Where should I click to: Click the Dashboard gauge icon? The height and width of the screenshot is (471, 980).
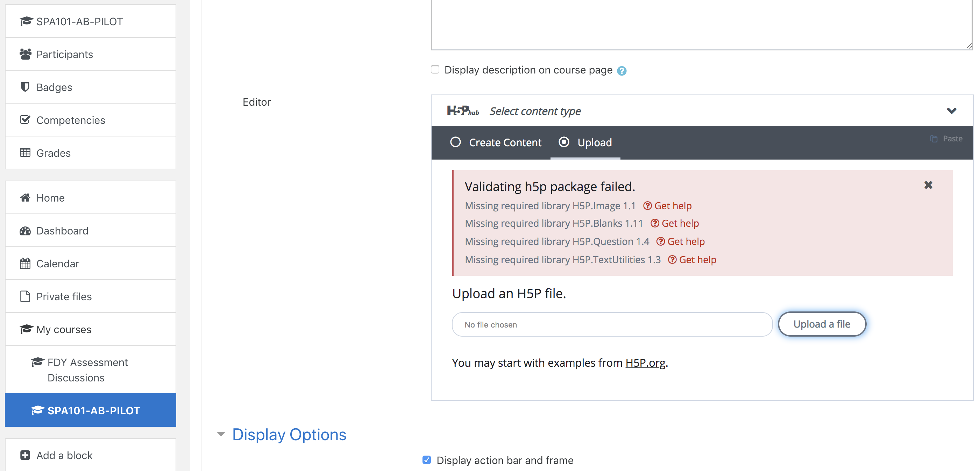[x=25, y=231]
